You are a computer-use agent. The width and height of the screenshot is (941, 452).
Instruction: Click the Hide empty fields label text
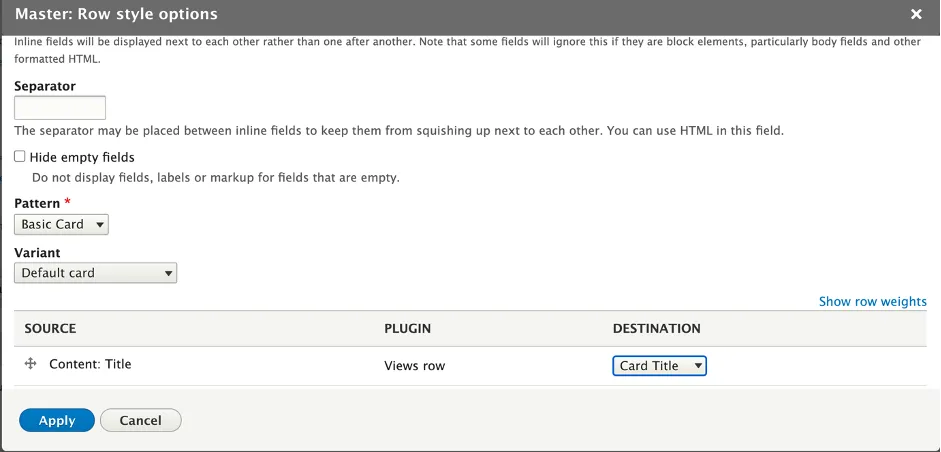click(82, 157)
